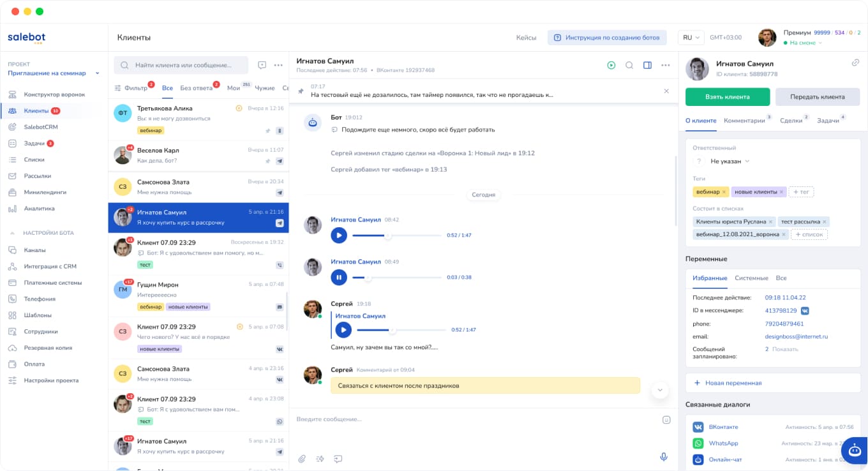
Task: Open Интеграция с CRM settings
Action: click(50, 266)
